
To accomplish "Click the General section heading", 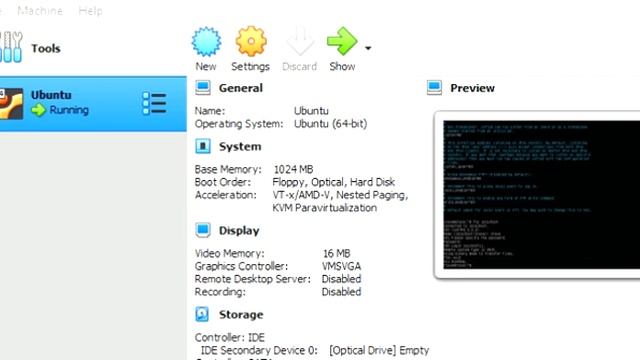I will tap(241, 88).
